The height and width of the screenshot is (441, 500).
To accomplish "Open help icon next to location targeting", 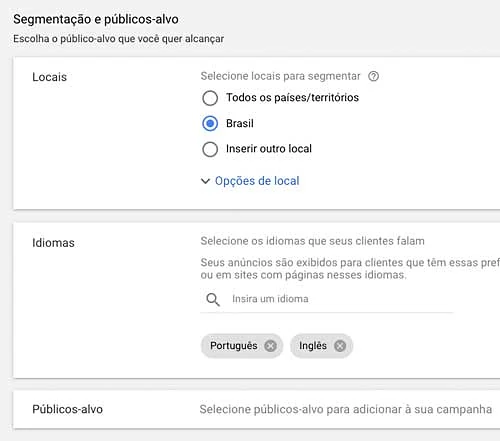I will click(373, 76).
